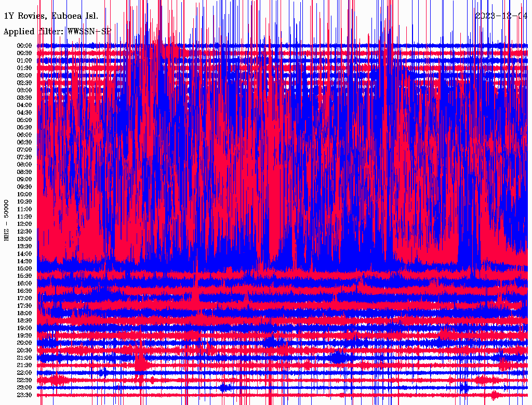Click the 06:00 time label
Viewport: 532px width, 405px height.
(x=25, y=135)
